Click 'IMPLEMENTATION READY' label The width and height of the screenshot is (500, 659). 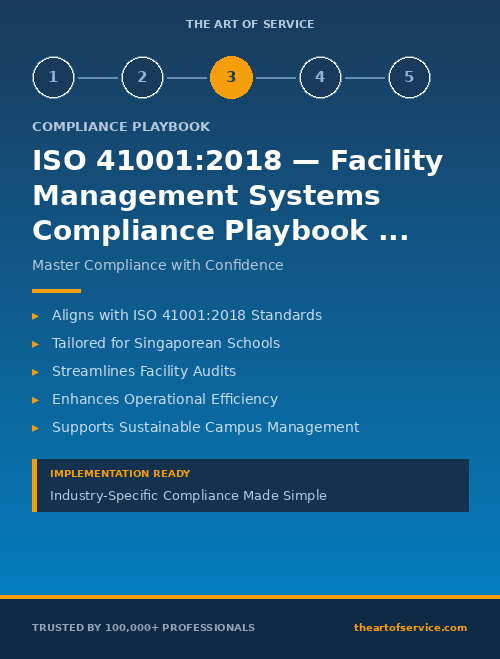[120, 474]
